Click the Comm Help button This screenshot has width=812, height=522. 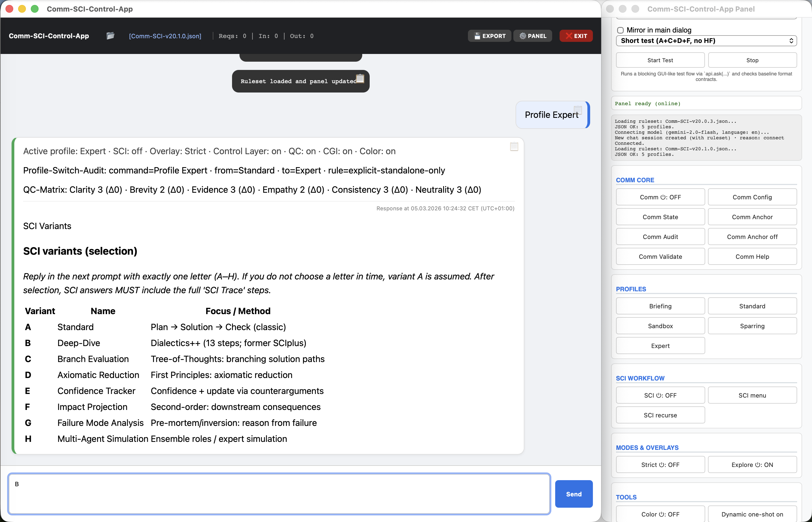[x=752, y=257]
